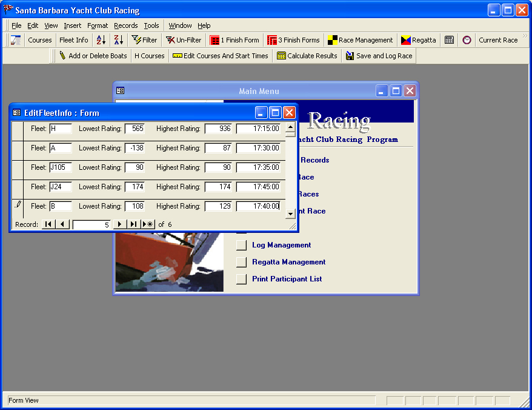The width and height of the screenshot is (532, 410).
Task: Click Fleet field containing J105
Action: pos(61,167)
